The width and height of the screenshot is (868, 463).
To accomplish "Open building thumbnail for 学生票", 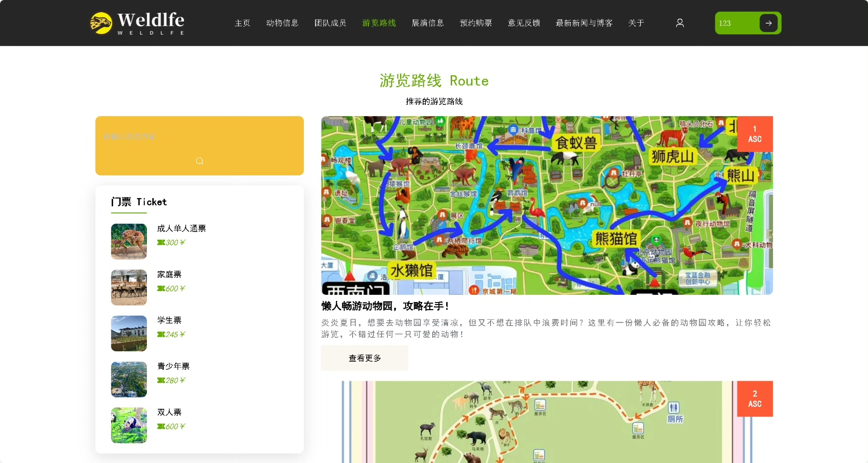I will (x=129, y=333).
